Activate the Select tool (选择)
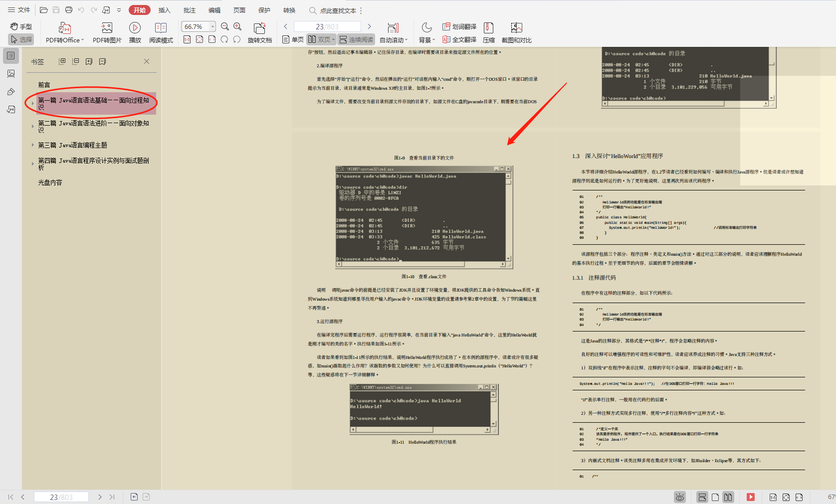The image size is (836, 504). click(x=21, y=39)
